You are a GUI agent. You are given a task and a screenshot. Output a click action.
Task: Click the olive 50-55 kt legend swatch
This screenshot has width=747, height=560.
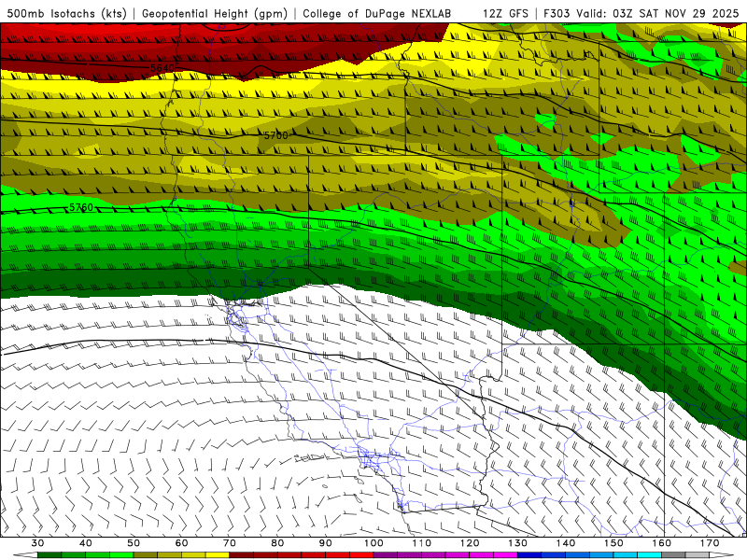146,555
